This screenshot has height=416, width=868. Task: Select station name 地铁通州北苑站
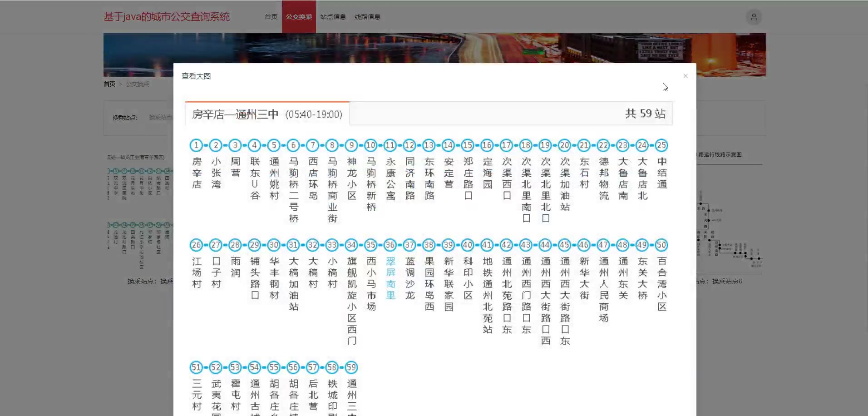(487, 295)
